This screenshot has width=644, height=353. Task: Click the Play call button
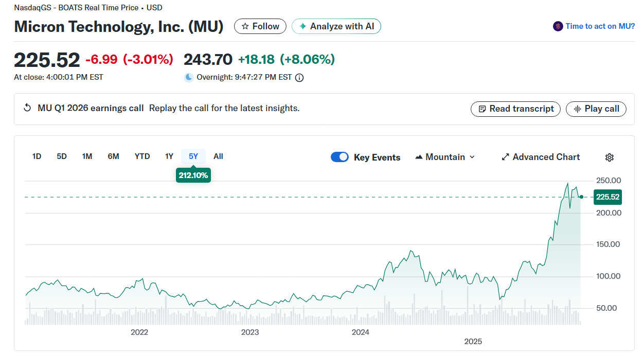(x=596, y=109)
